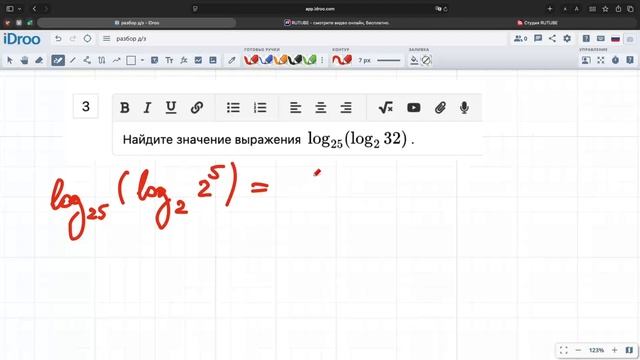The height and width of the screenshot is (360, 640).
Task: Embed a YouTube video
Action: 413,108
